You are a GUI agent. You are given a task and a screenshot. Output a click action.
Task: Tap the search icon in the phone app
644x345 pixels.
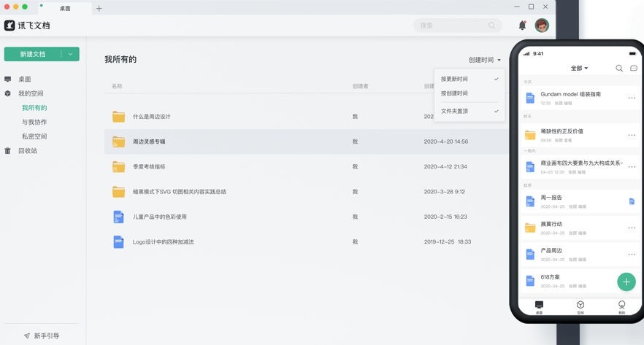tap(619, 68)
